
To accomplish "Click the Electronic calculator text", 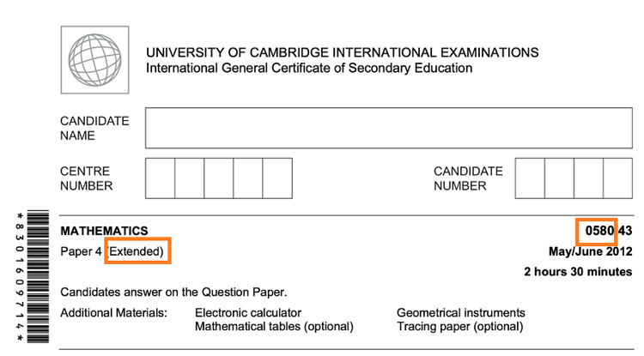I will coord(248,313).
